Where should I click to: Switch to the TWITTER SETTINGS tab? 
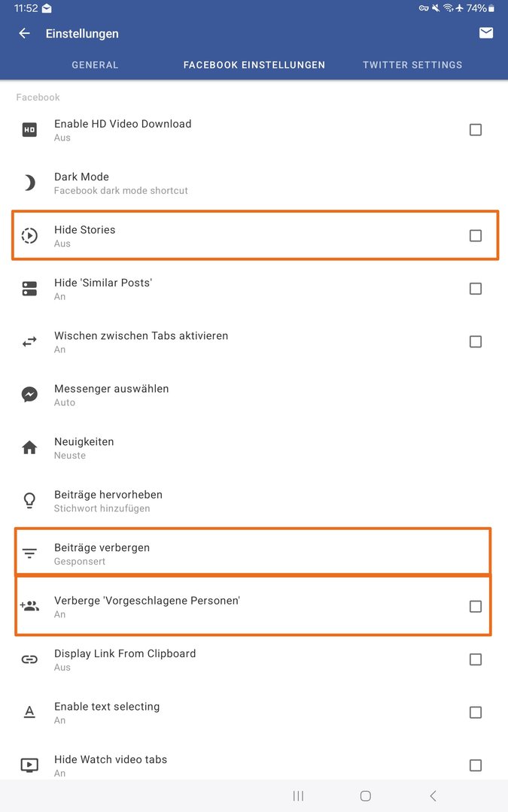tap(412, 65)
